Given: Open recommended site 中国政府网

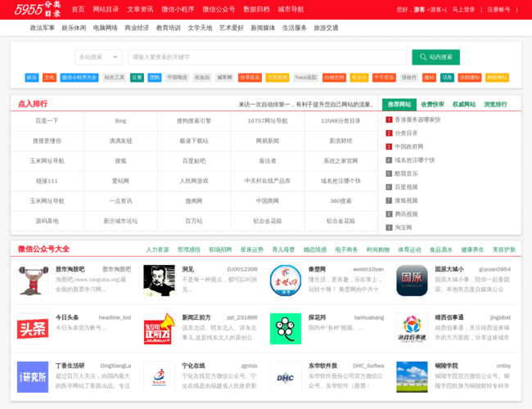Looking at the screenshot, I should coord(409,146).
